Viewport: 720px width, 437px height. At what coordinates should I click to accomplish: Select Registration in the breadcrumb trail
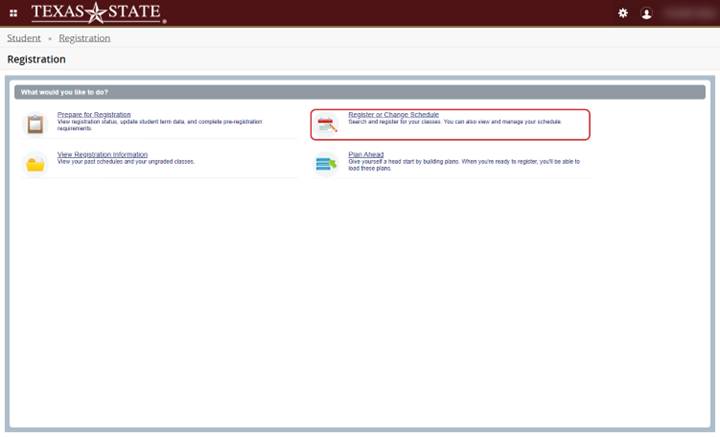pyautogui.click(x=84, y=38)
